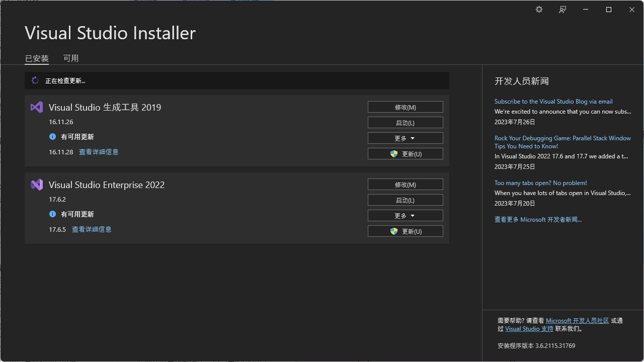Expand 更多 dropdown for Enterprise 2022

tap(406, 216)
